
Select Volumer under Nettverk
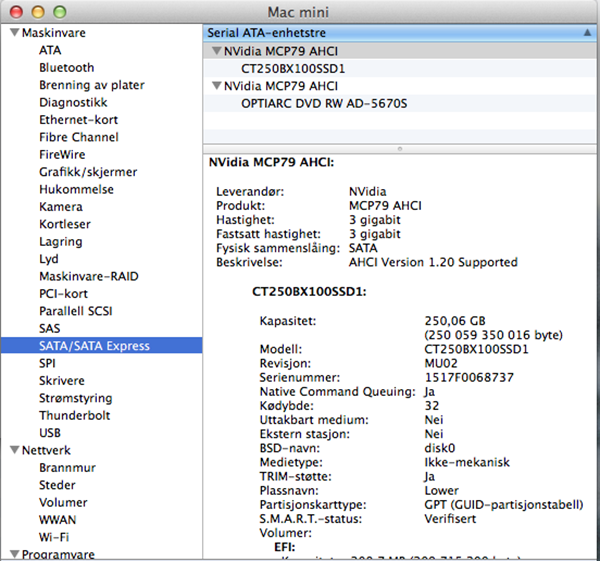coord(63,502)
